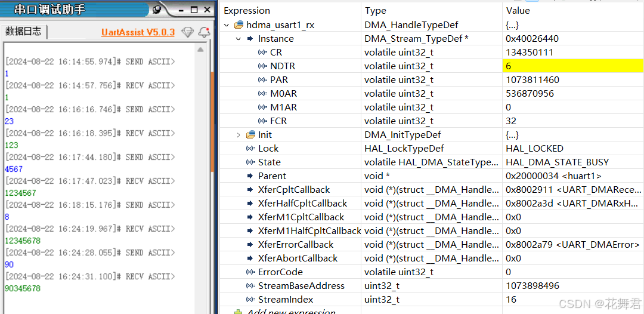Click the Instance pointer arrow icon
This screenshot has height=314, width=644.
tap(250, 39)
